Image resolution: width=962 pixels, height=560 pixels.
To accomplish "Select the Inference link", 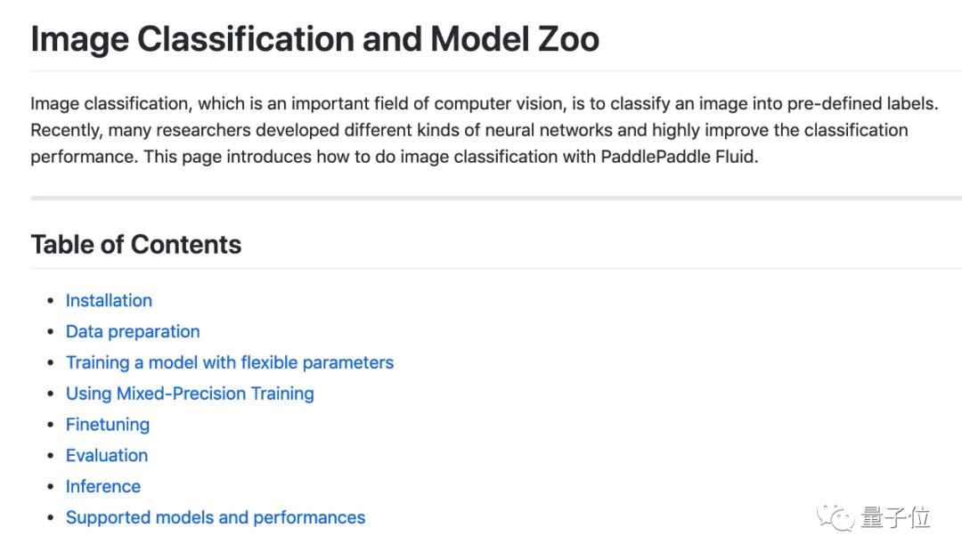I will coord(102,487).
